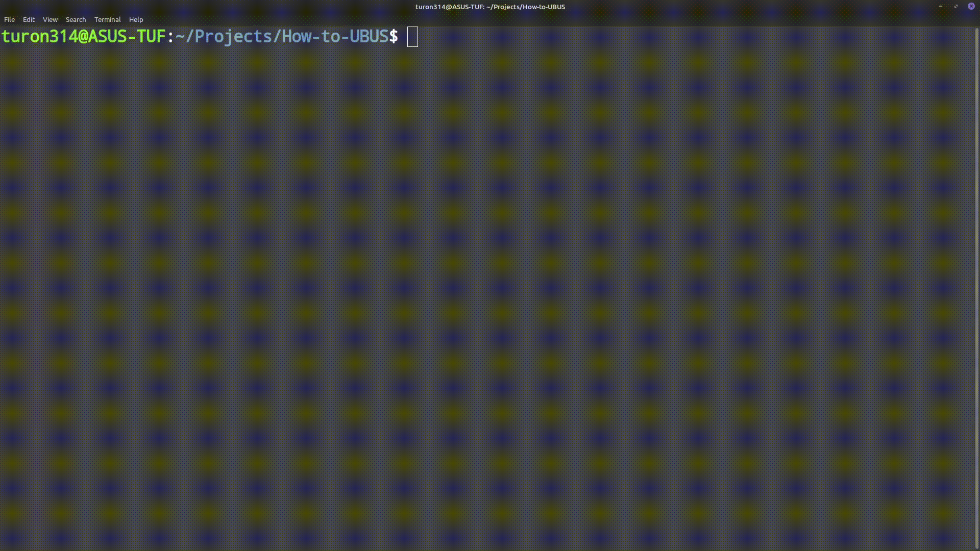The height and width of the screenshot is (551, 980).
Task: Click ASUS-TUF hostname in the prompt
Action: click(127, 37)
